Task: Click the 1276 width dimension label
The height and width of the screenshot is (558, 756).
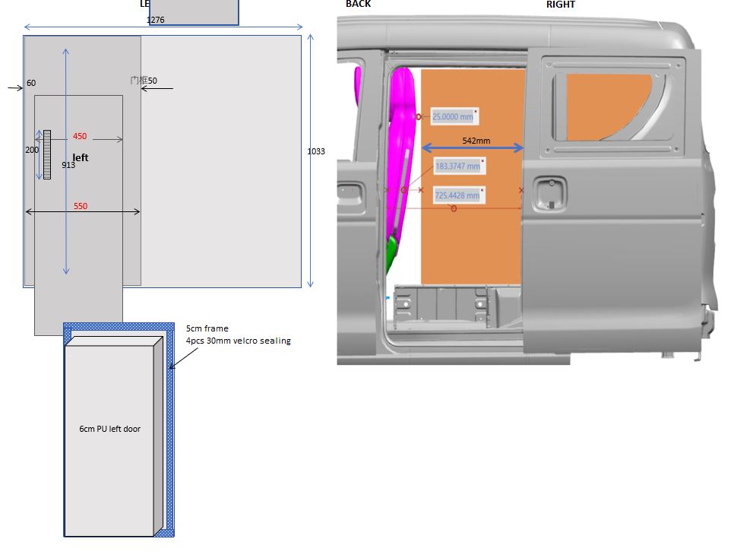Action: coord(155,20)
